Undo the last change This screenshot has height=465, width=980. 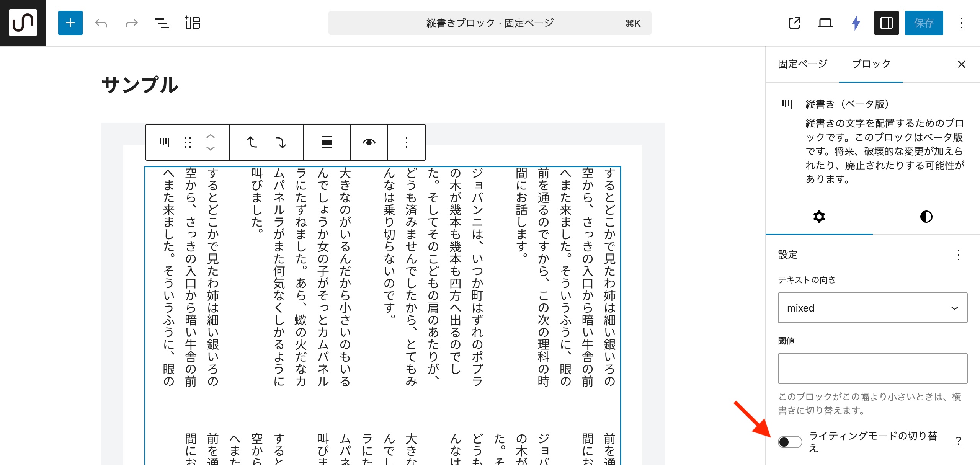[101, 23]
